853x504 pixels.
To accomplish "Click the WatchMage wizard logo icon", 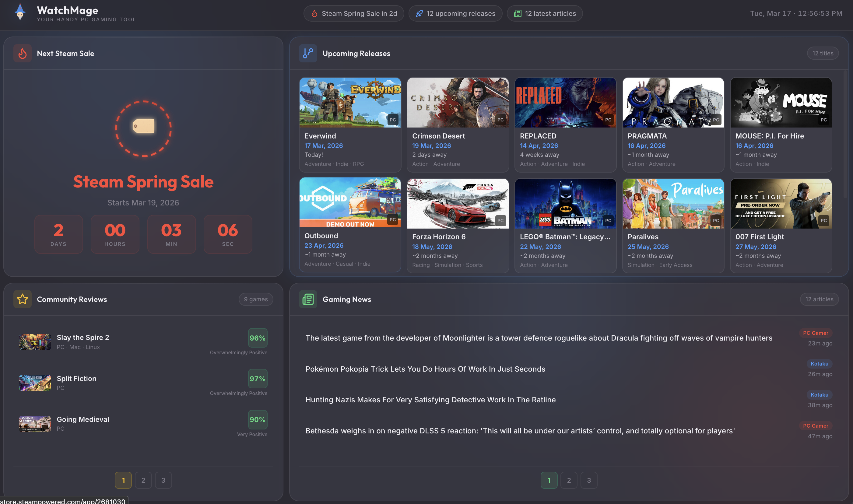I will [x=20, y=13].
